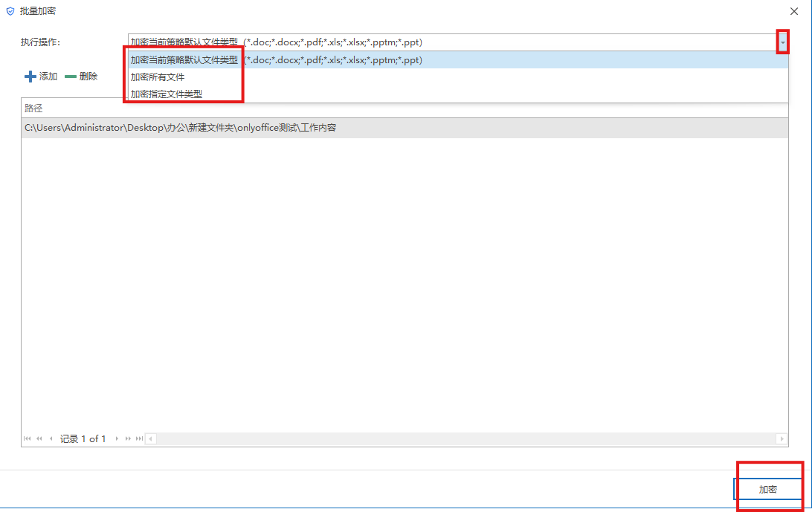This screenshot has height=512, width=812.
Task: Jump to next page of records
Action: 128,439
